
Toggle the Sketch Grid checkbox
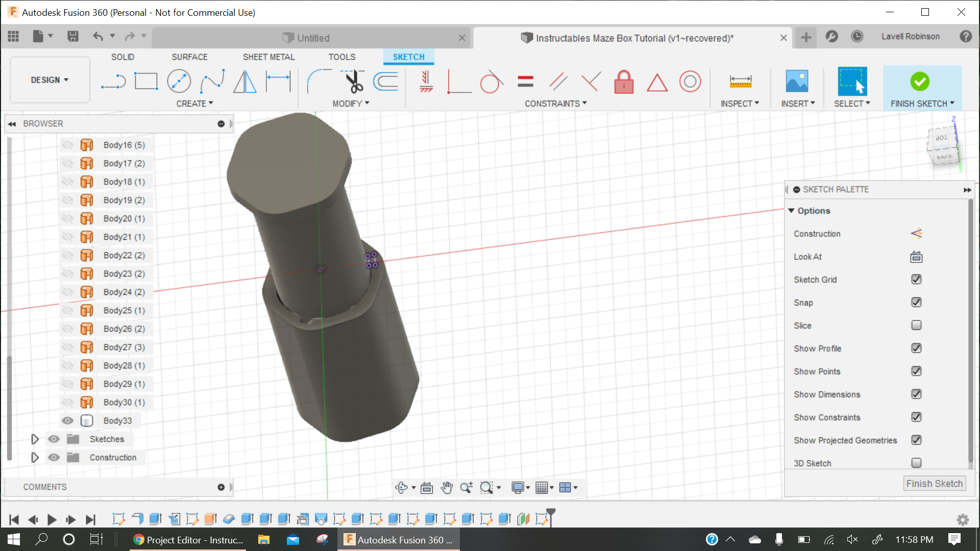[x=916, y=279]
